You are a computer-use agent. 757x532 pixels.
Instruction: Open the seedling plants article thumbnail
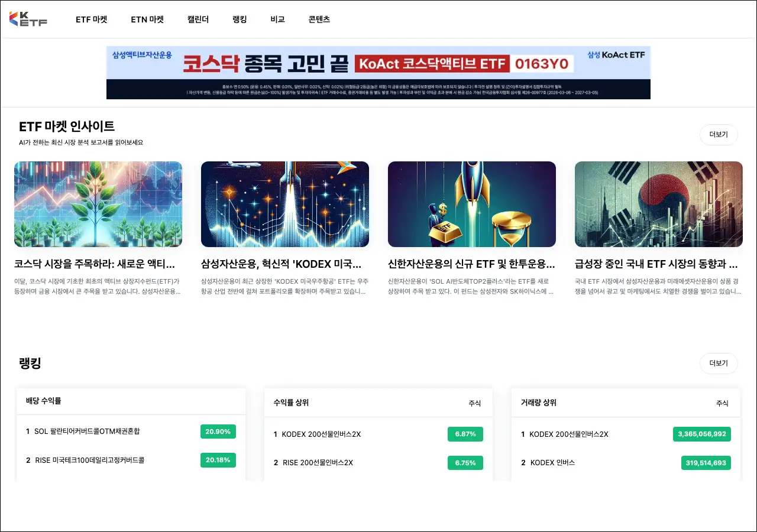point(98,204)
